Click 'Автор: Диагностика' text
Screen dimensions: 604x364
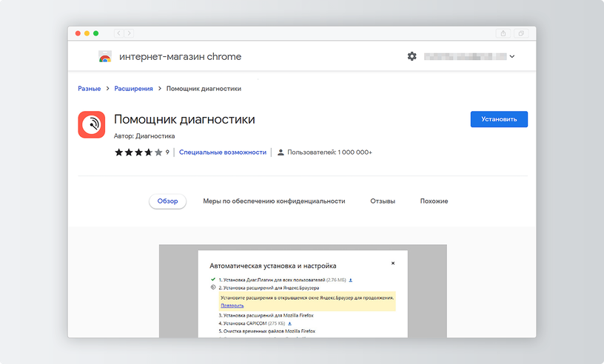click(144, 136)
